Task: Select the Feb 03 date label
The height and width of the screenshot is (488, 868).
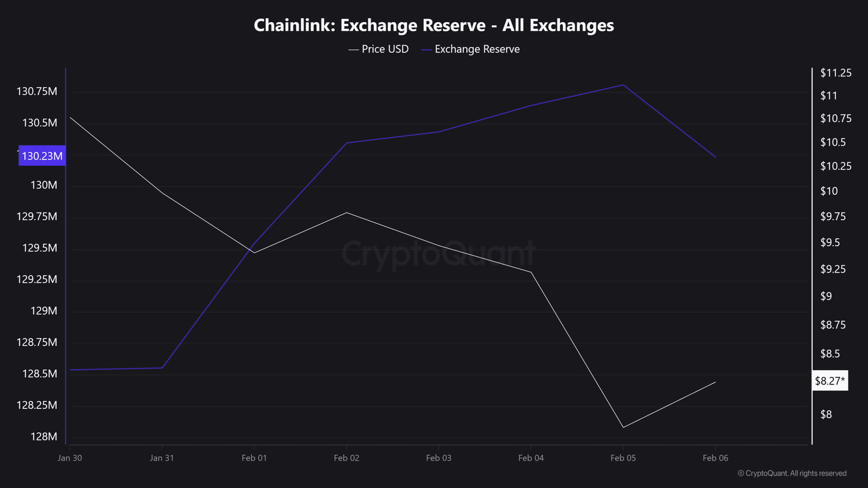Action: (x=438, y=458)
